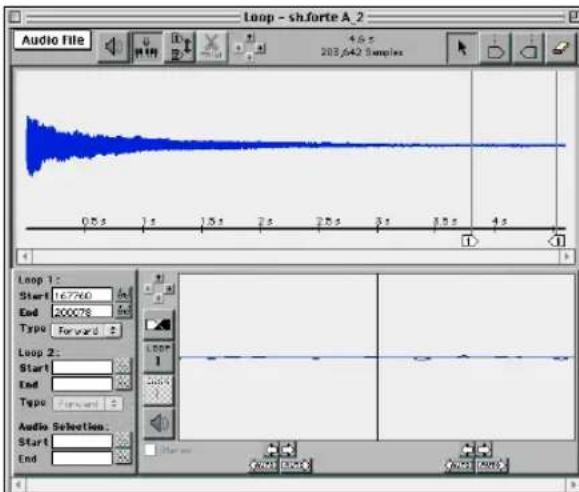Click the capture icon beside Loop 1 End
Image resolution: width=579 pixels, height=492 pixels.
(x=123, y=311)
